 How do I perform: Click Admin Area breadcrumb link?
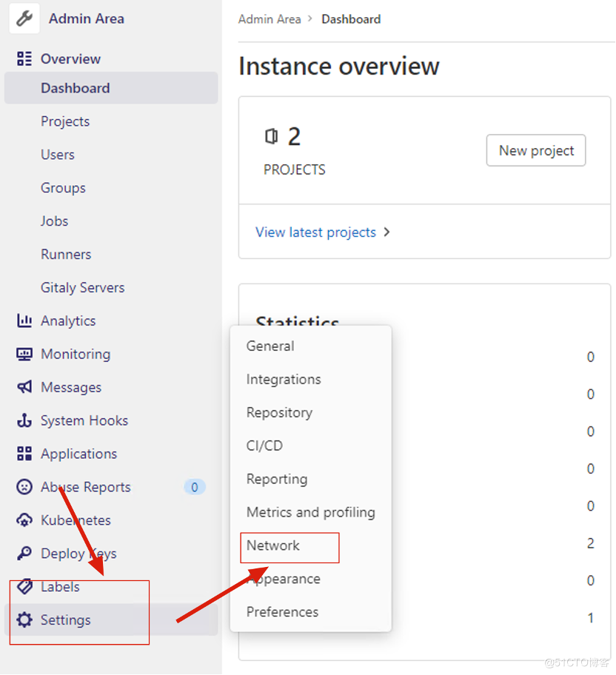pyautogui.click(x=269, y=19)
